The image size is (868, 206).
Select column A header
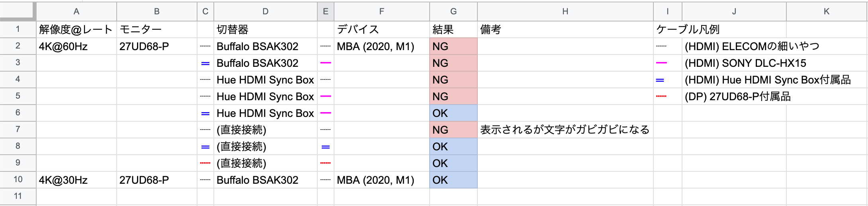click(x=76, y=11)
